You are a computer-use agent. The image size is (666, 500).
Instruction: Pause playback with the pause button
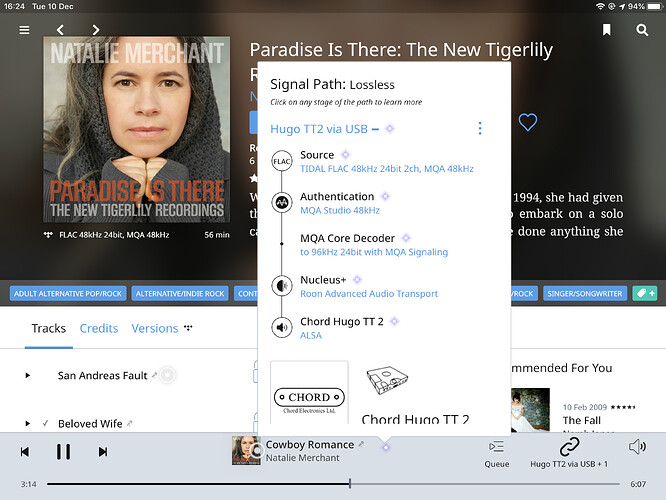tap(63, 452)
